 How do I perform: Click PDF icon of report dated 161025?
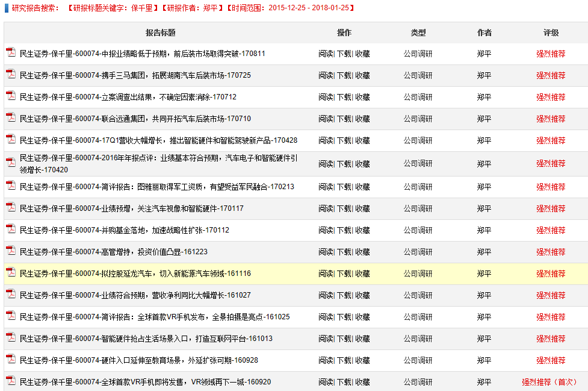11,316
